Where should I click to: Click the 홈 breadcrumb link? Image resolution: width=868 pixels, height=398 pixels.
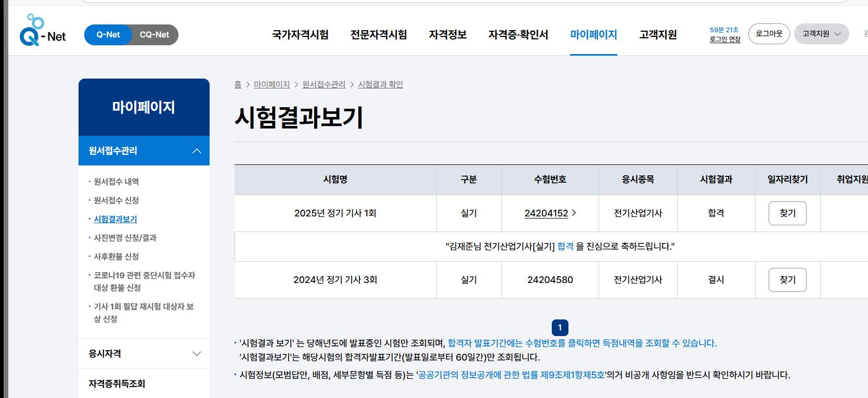[x=238, y=84]
